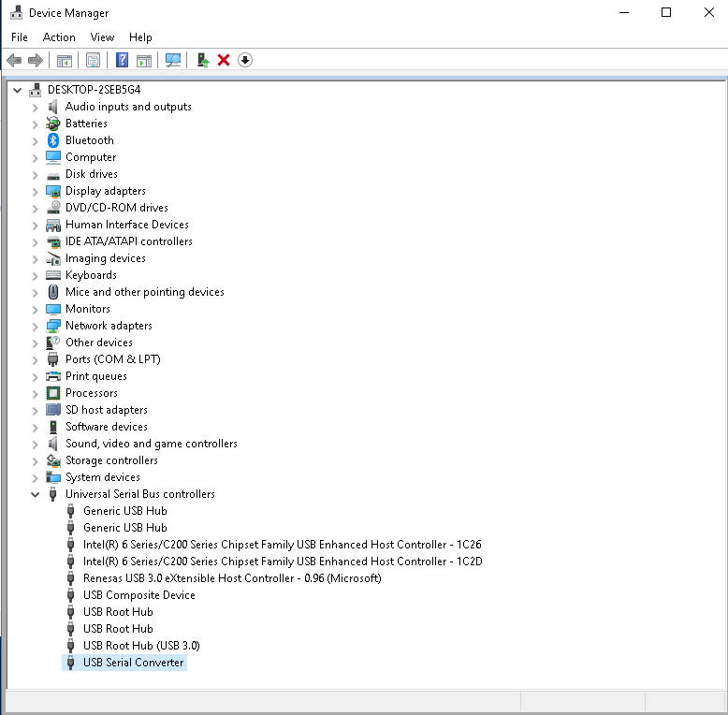Open the File menu
The height and width of the screenshot is (715, 728).
[20, 37]
